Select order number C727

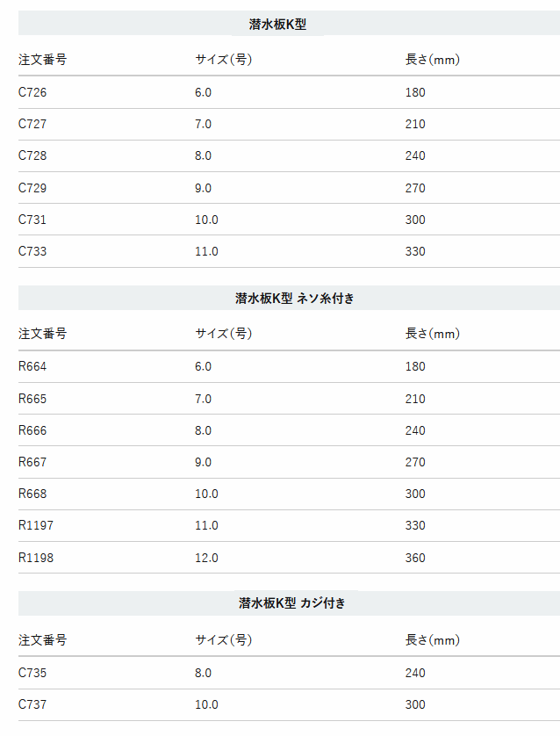click(32, 124)
